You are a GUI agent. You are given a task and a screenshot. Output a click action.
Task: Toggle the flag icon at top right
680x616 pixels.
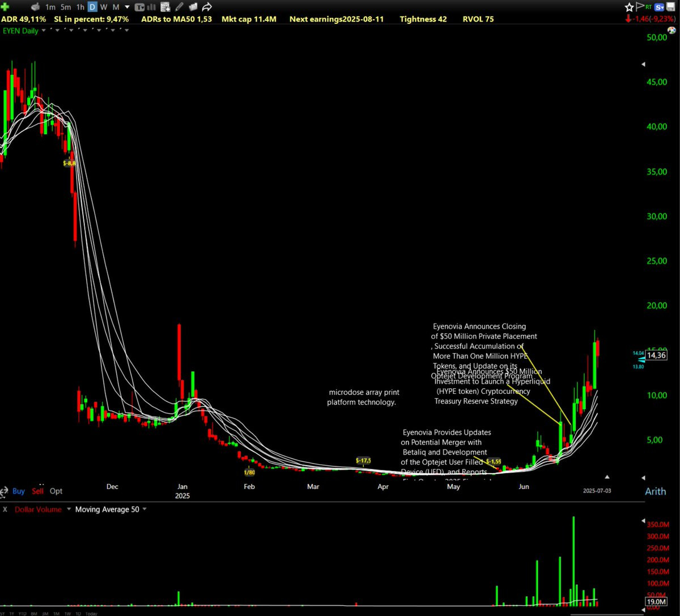click(640, 7)
